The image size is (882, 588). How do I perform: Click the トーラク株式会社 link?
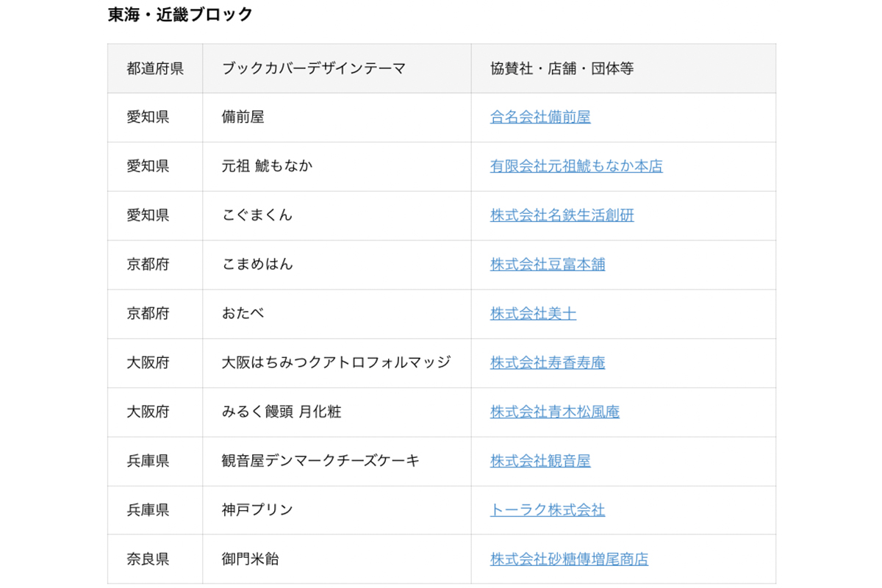point(548,510)
